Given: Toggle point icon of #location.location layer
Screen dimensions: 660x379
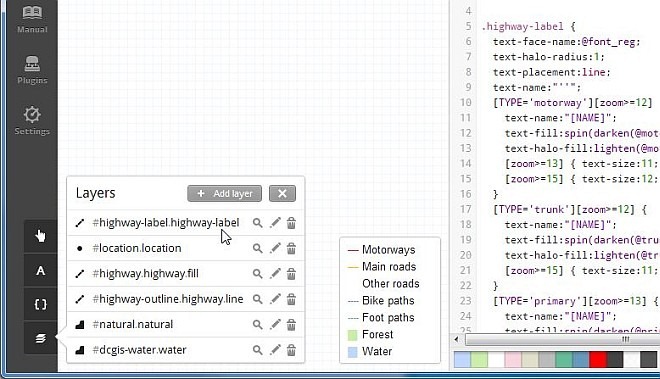Looking at the screenshot, I should pos(80,248).
